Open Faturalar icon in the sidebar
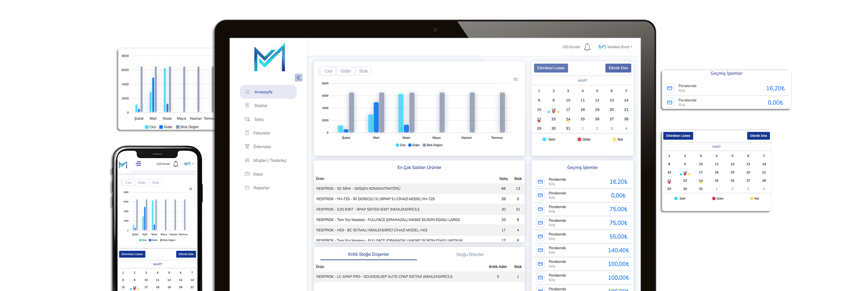This screenshot has height=291, width=868. pyautogui.click(x=247, y=133)
